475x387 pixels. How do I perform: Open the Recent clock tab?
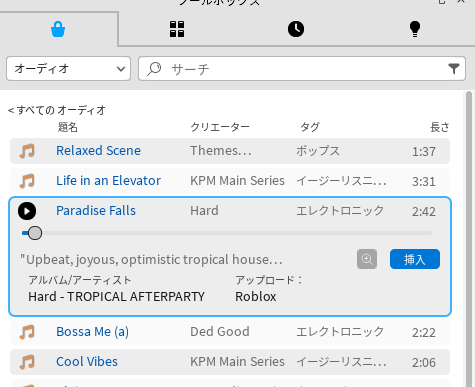(x=296, y=29)
